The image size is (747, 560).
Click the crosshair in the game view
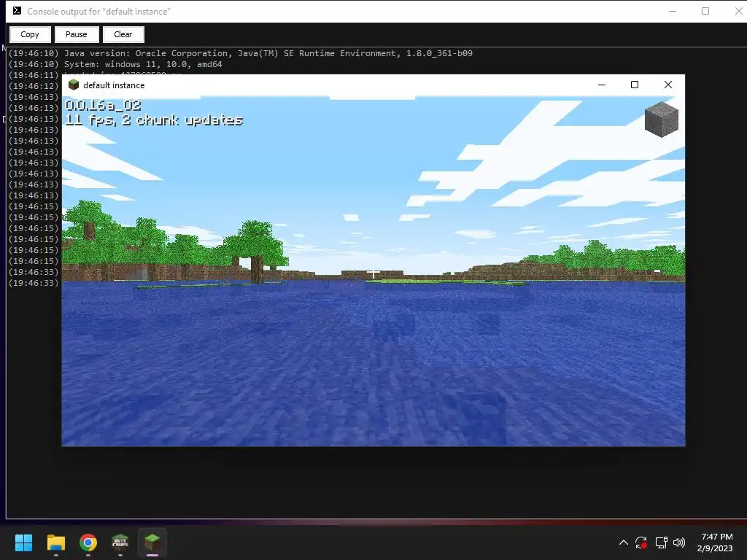[373, 273]
